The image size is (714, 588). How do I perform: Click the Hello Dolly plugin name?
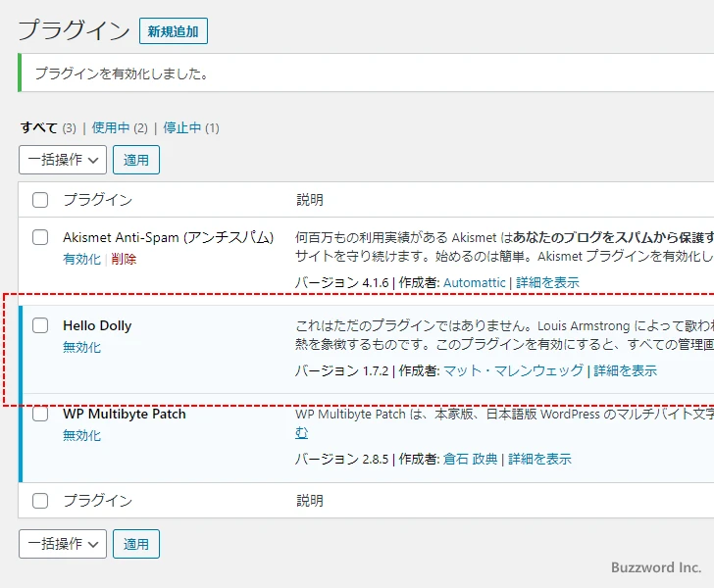tap(97, 325)
